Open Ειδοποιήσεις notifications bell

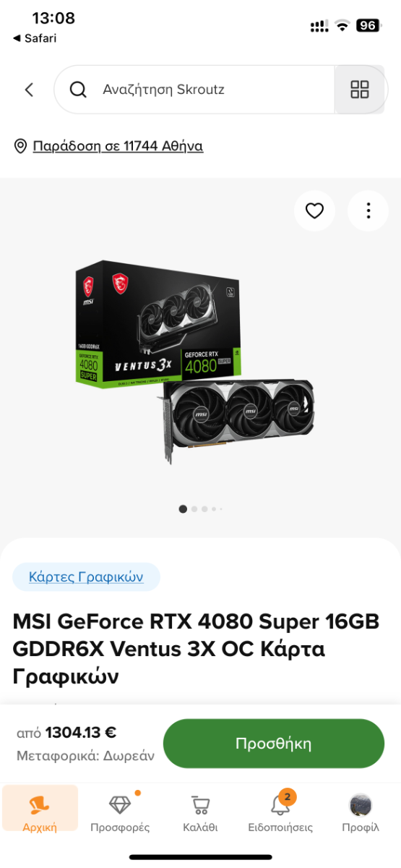[x=280, y=814]
